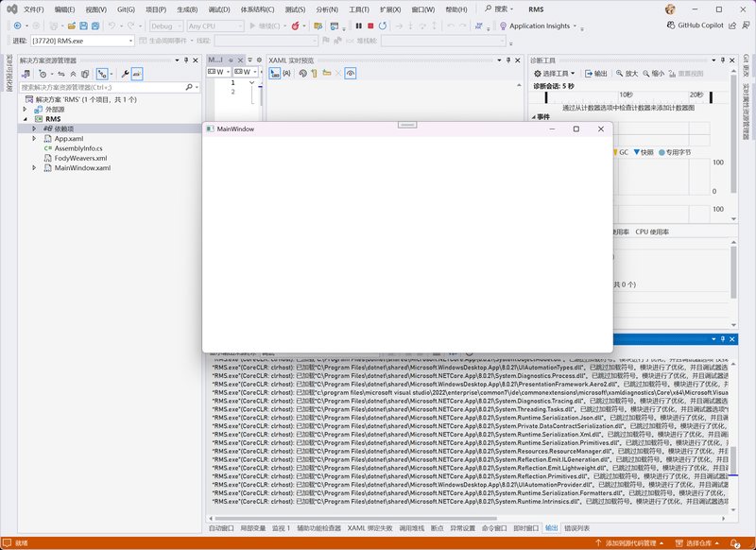
Task: Click Add to Source Control (添加到源代码管理)
Action: 643,543
